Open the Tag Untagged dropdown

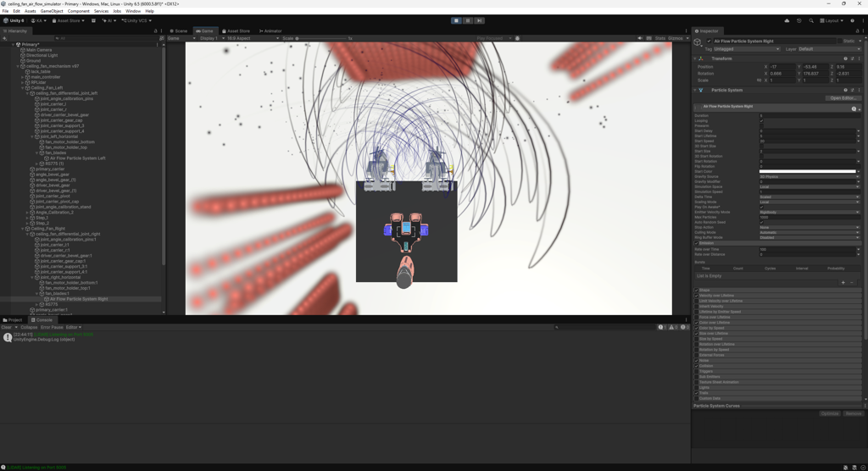click(x=747, y=49)
